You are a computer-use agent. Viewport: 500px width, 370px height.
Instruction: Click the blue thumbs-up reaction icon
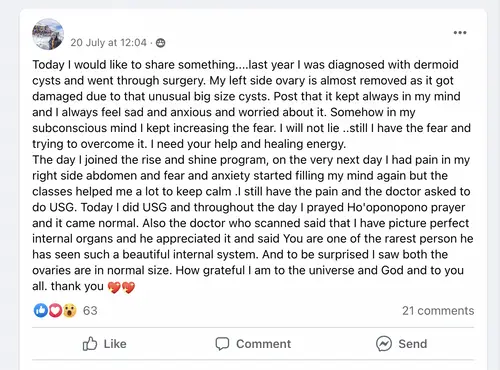(x=41, y=310)
